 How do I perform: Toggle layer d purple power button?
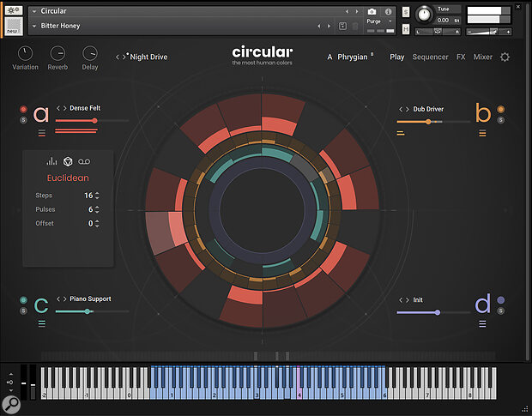click(501, 300)
